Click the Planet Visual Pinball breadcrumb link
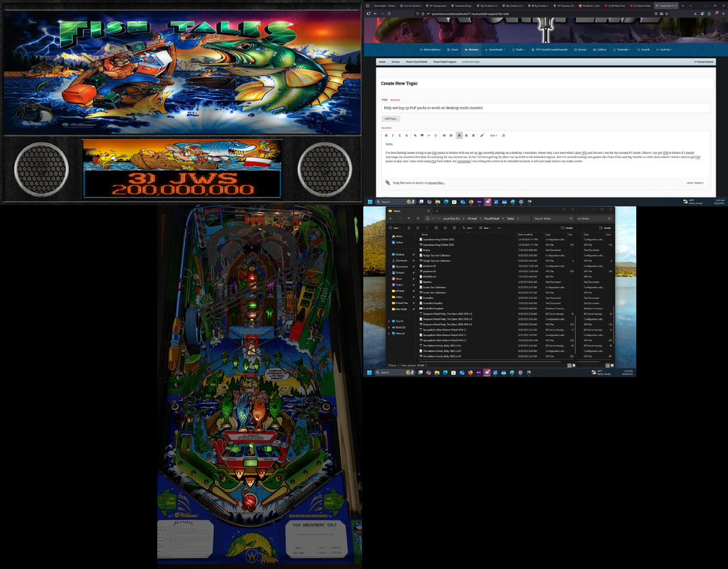This screenshot has height=569, width=728. coord(416,62)
